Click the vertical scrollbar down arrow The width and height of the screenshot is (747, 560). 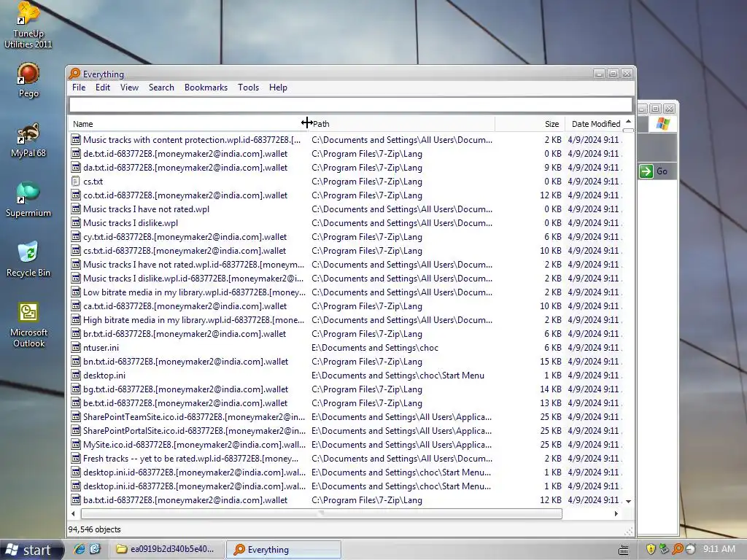coord(628,501)
